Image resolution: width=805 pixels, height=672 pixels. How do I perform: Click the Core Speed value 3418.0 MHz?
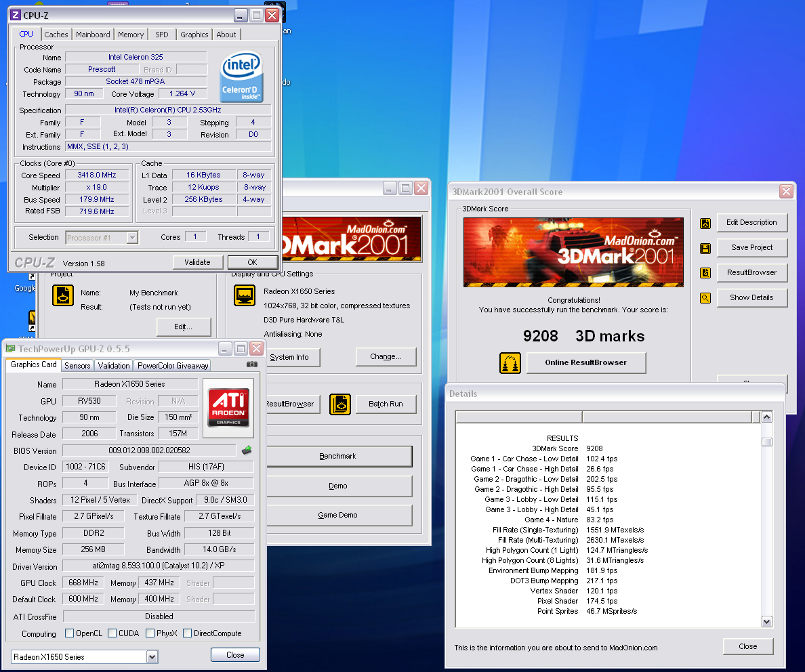[97, 175]
